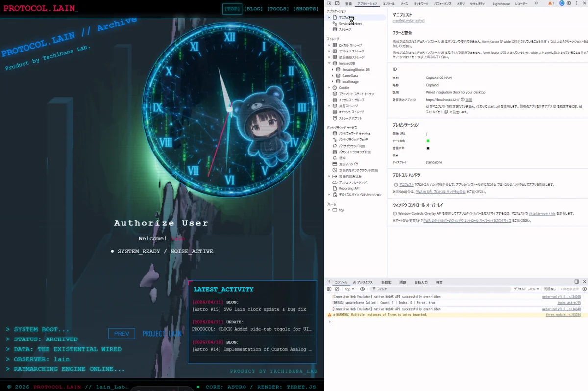Open DevTools settings gear icon
This screenshot has height=391, width=588.
point(569,3)
